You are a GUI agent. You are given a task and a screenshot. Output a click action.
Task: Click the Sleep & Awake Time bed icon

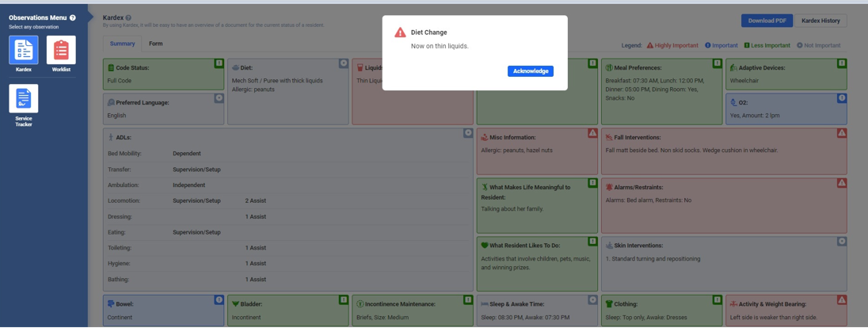(x=485, y=304)
